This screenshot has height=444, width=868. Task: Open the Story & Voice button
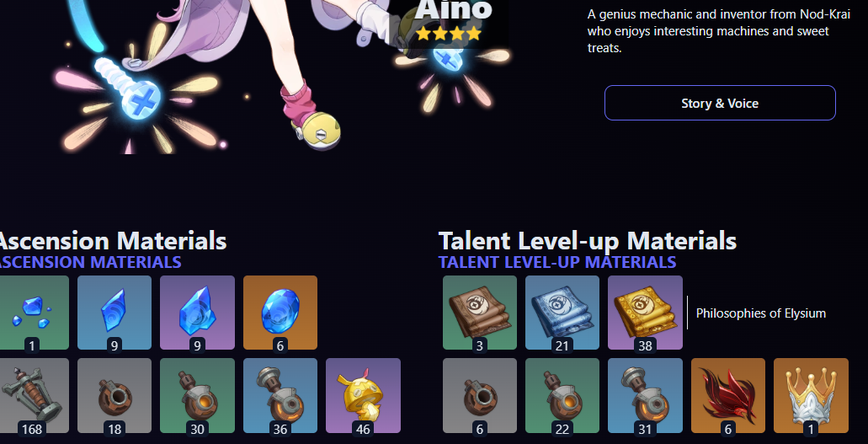click(x=720, y=103)
